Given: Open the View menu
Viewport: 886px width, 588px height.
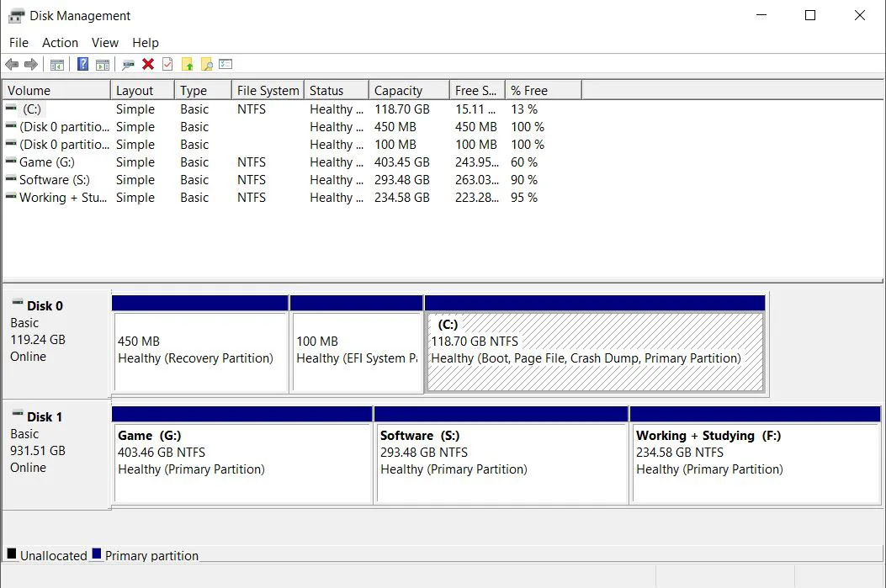Looking at the screenshot, I should pyautogui.click(x=105, y=43).
